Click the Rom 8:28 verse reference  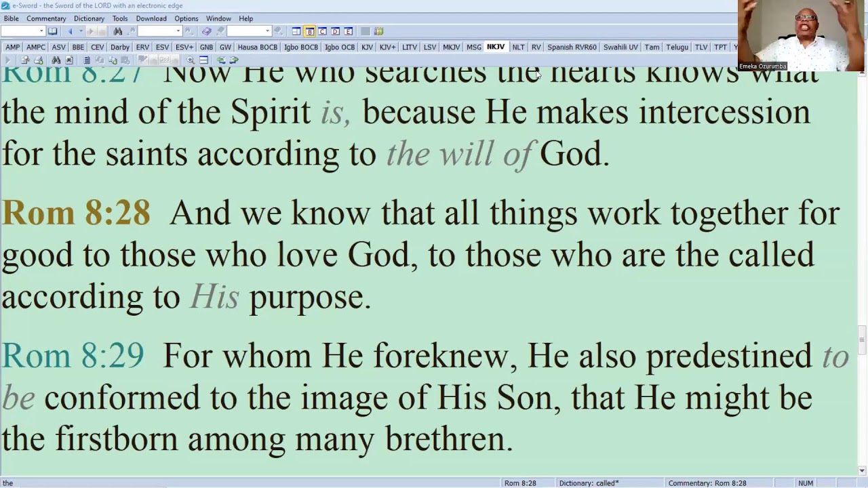tap(76, 213)
